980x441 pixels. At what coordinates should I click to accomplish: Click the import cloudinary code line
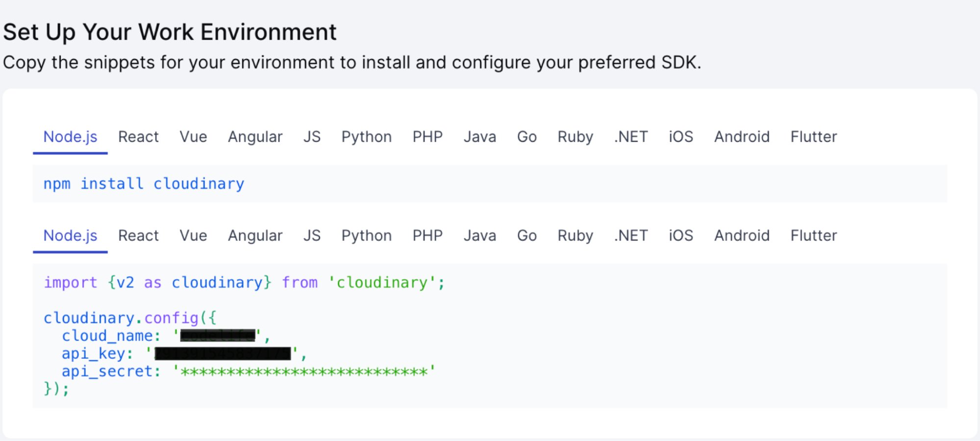(x=244, y=283)
